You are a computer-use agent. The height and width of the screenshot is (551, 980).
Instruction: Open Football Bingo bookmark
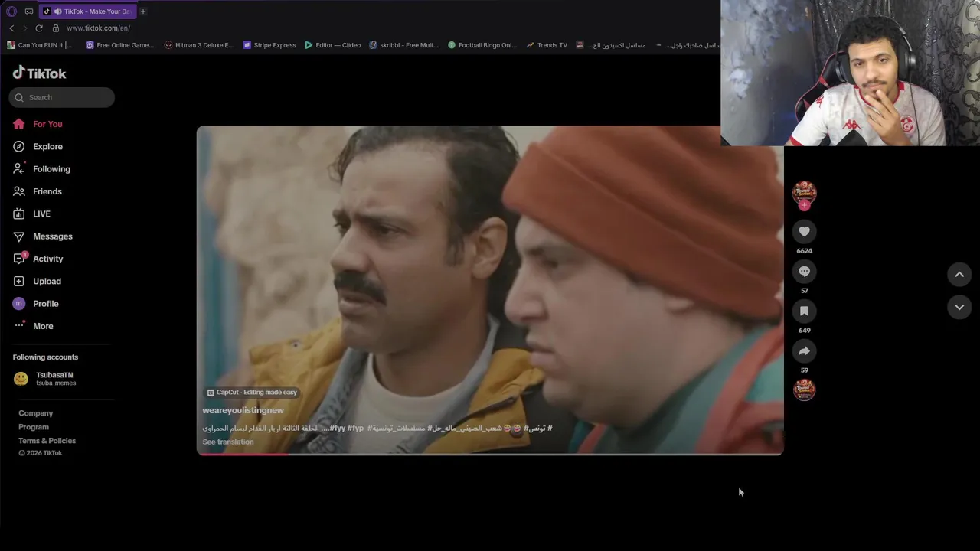coord(482,45)
